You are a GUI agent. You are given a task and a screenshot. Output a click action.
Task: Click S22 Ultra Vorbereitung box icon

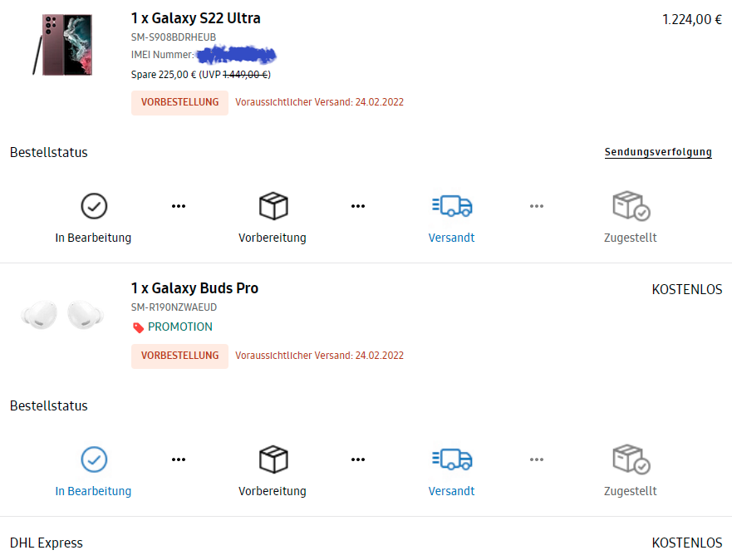point(273,206)
